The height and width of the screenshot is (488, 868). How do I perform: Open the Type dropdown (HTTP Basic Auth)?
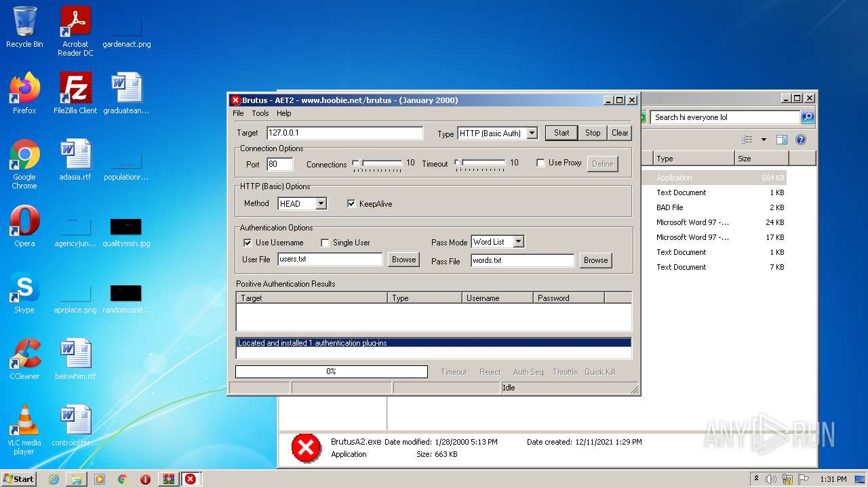click(532, 134)
